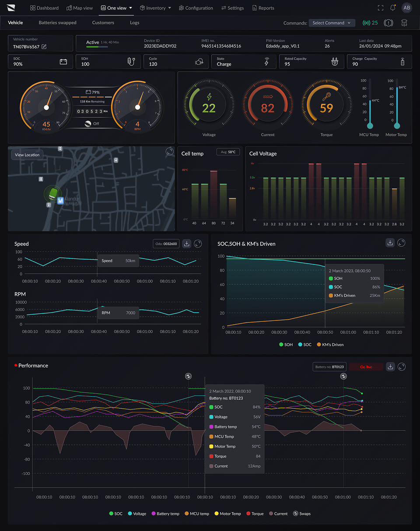Click the green signal strength icon
The width and height of the screenshot is (420, 531).
[366, 23]
